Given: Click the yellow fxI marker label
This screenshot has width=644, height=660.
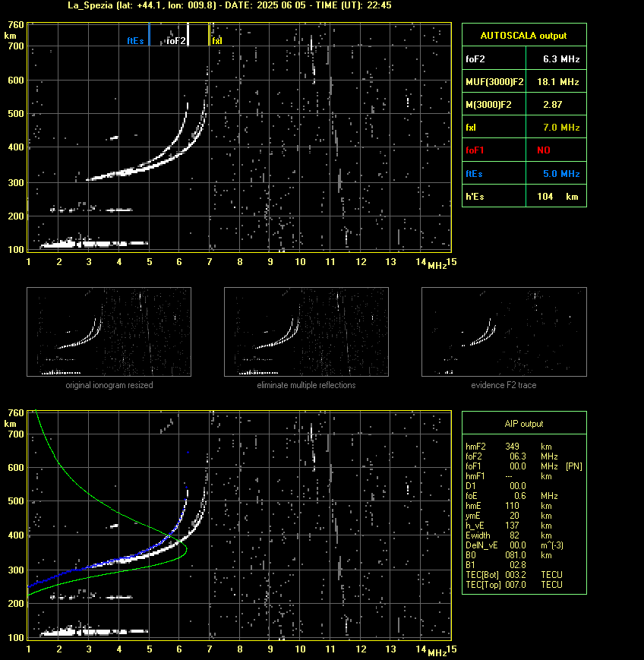Looking at the screenshot, I should tap(217, 41).
